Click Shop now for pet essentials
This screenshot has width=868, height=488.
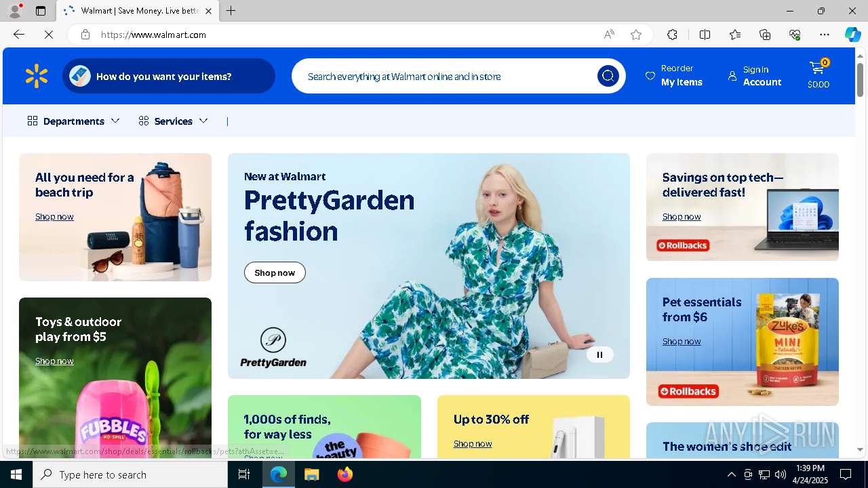click(x=682, y=342)
